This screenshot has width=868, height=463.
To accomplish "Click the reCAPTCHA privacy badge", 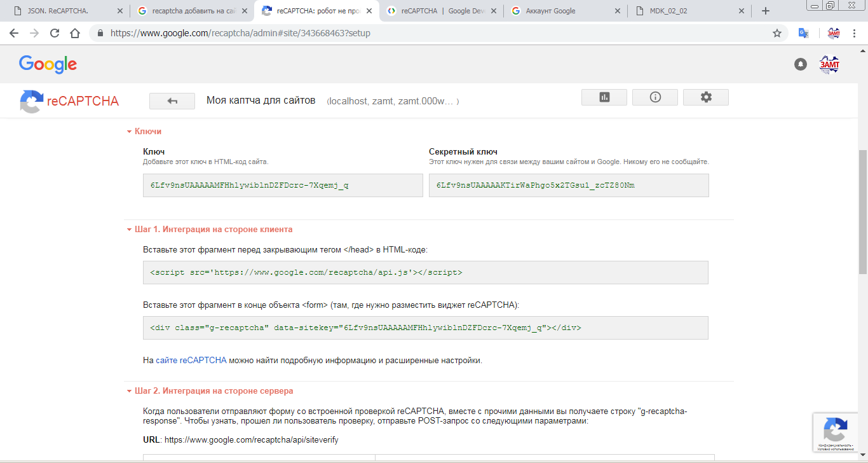I will pos(836,432).
